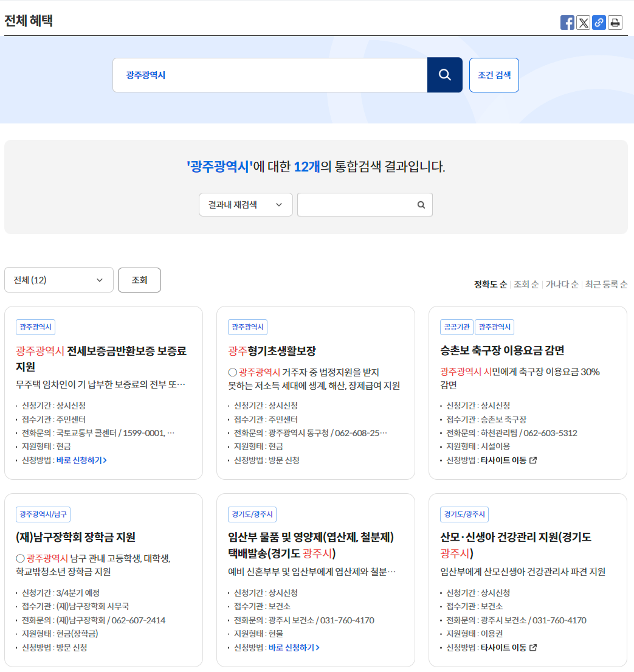Click 접수기관 : (재)남구장학회 사무국
Screen dimensions: 634x672
tap(75, 606)
